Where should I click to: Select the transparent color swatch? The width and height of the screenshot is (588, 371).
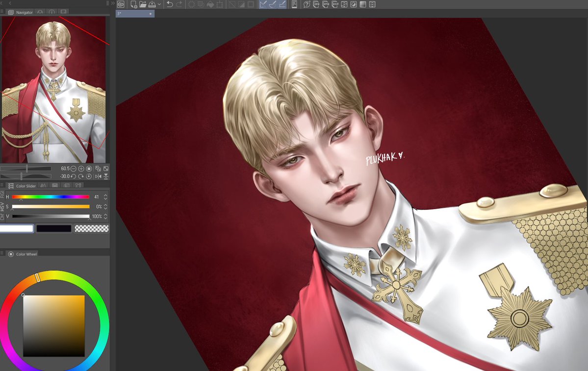coord(92,228)
